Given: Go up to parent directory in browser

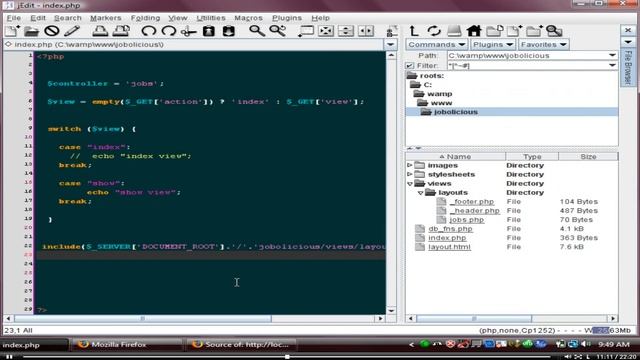Looking at the screenshot, I should pos(414,31).
